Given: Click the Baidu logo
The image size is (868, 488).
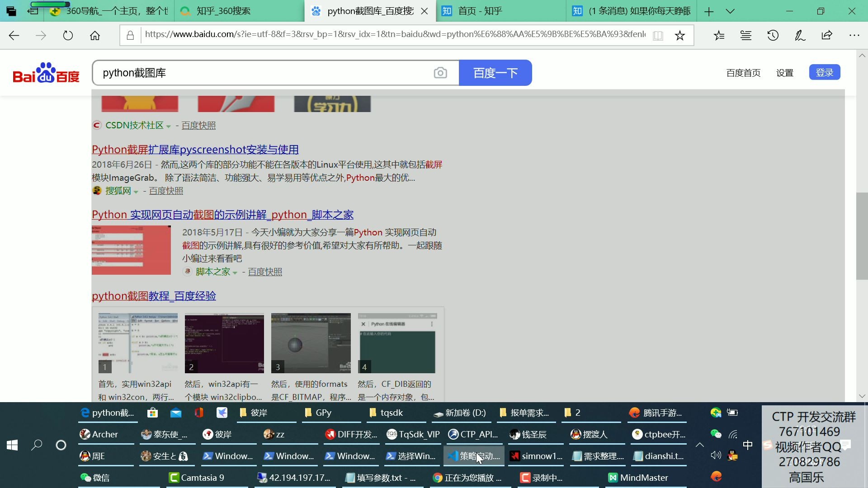Looking at the screenshot, I should point(46,73).
